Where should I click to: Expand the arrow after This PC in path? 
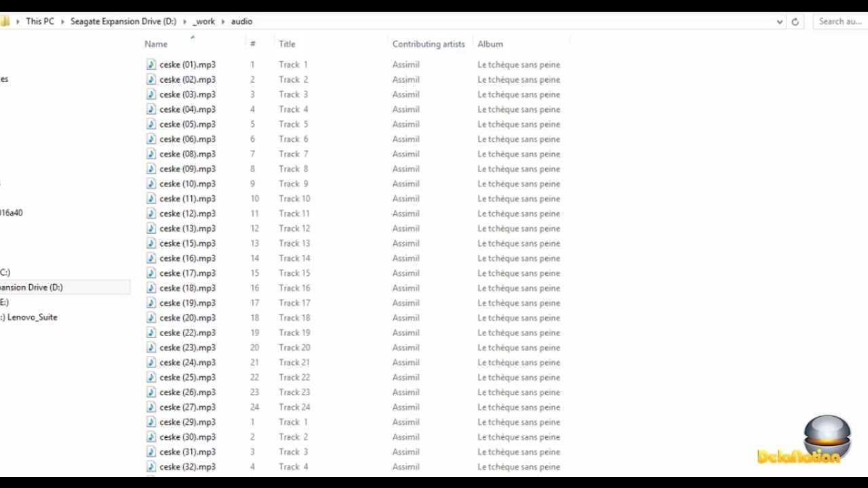(62, 22)
